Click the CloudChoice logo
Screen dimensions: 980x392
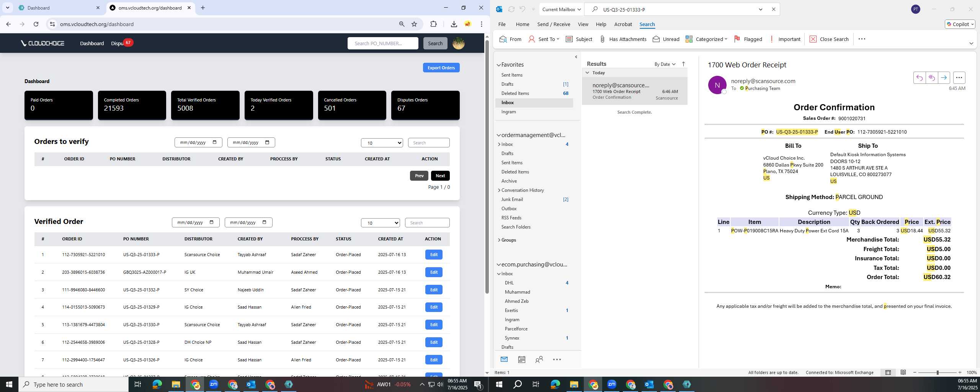pos(43,43)
